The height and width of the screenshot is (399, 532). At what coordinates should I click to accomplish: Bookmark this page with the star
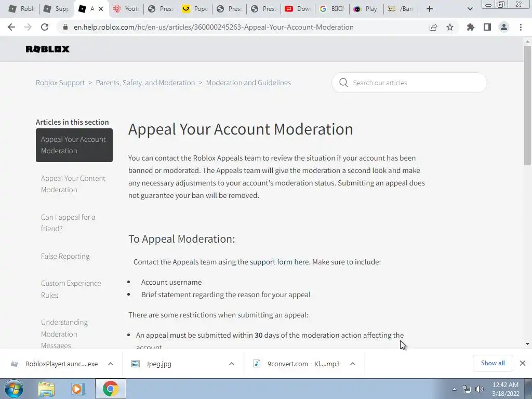[x=450, y=27]
